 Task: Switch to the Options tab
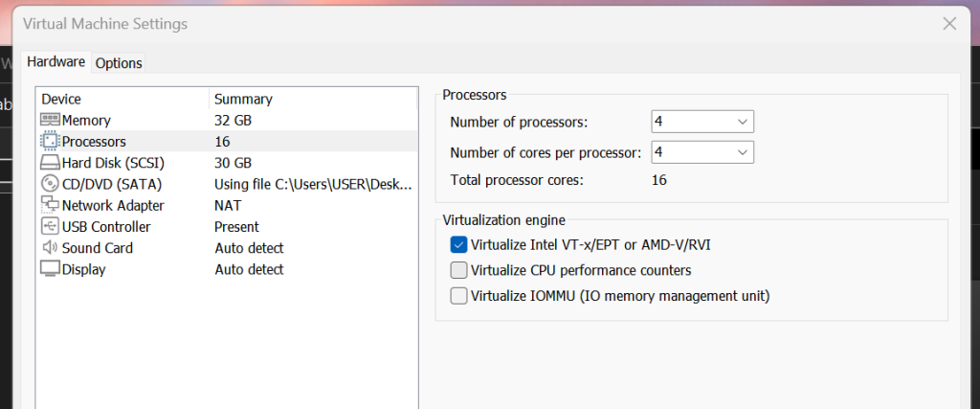click(x=119, y=63)
